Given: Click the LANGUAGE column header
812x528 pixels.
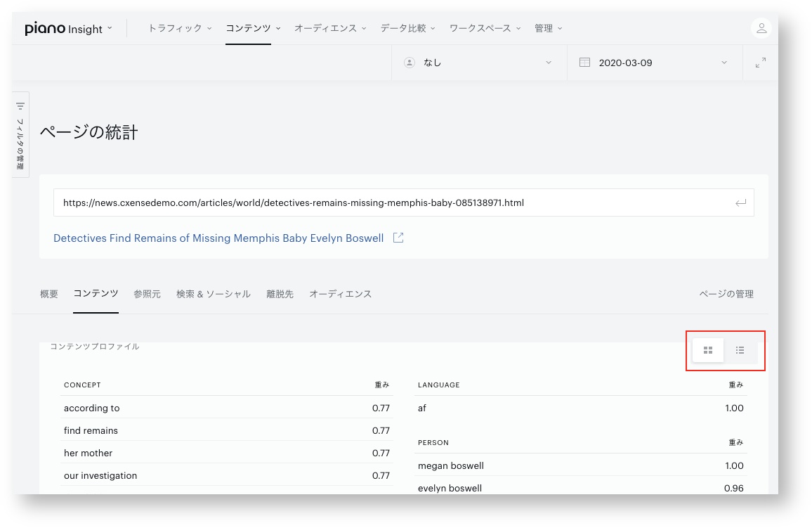Looking at the screenshot, I should (438, 385).
